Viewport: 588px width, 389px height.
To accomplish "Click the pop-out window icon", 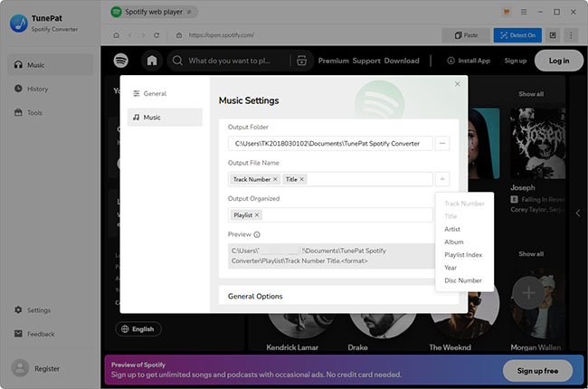I will click(x=553, y=35).
